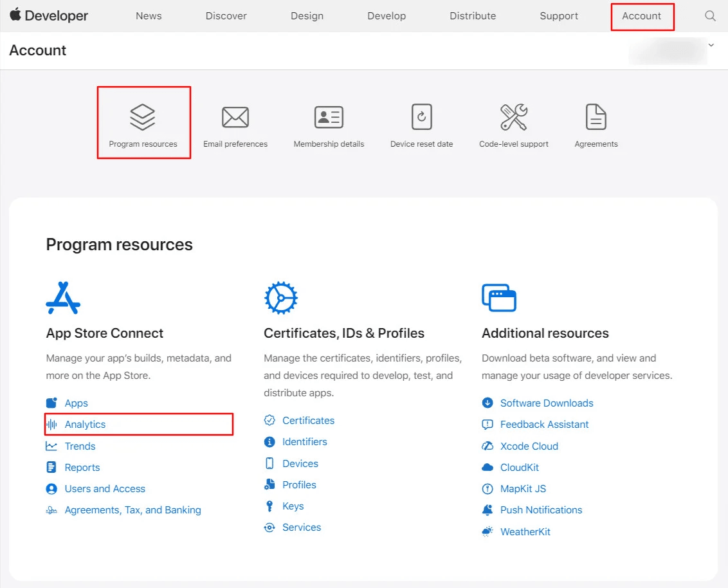
Task: Click the Feedback Assistant bubble icon
Action: 487,424
